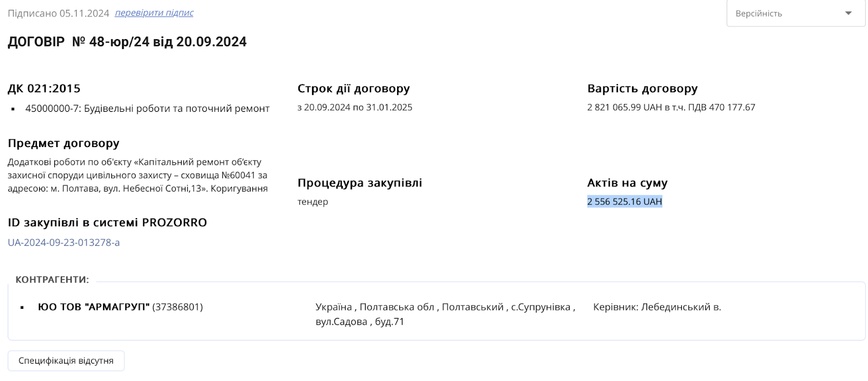
Task: Click the dropdown arrow beside Версійність
Action: pos(850,14)
